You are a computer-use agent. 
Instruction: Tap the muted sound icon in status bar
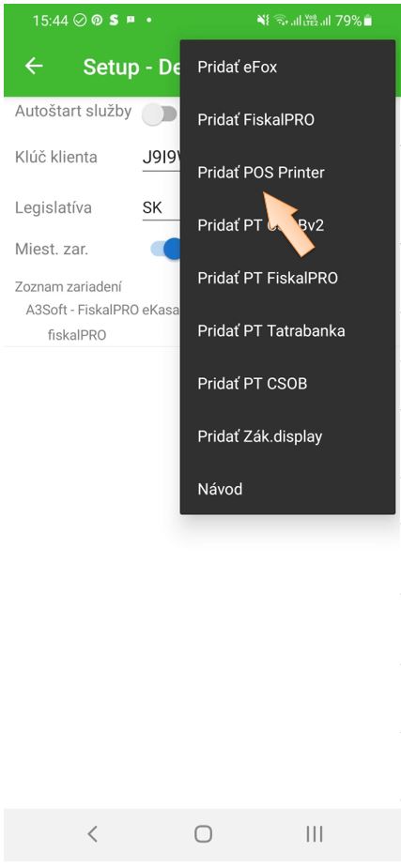(263, 21)
